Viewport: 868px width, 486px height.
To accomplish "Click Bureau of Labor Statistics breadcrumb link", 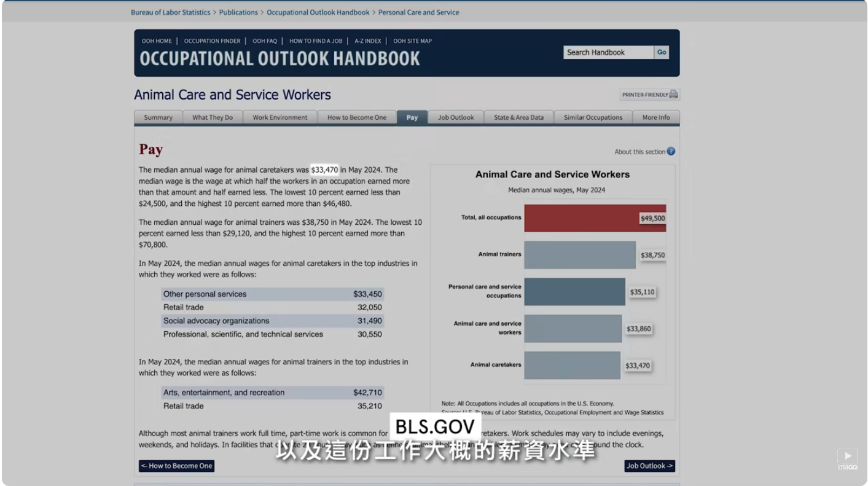I will point(170,12).
